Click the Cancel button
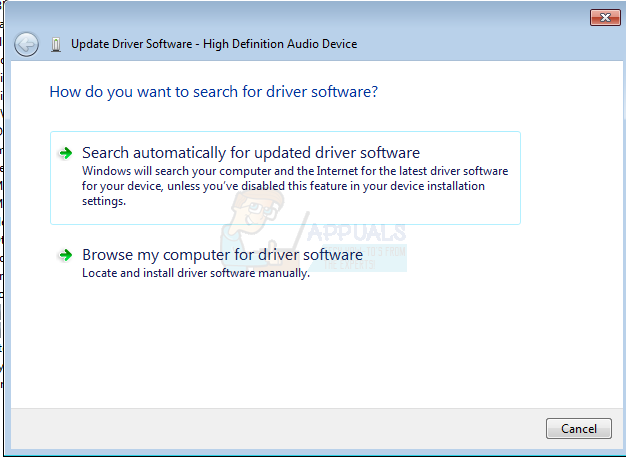The height and width of the screenshot is (459, 626). tap(578, 428)
